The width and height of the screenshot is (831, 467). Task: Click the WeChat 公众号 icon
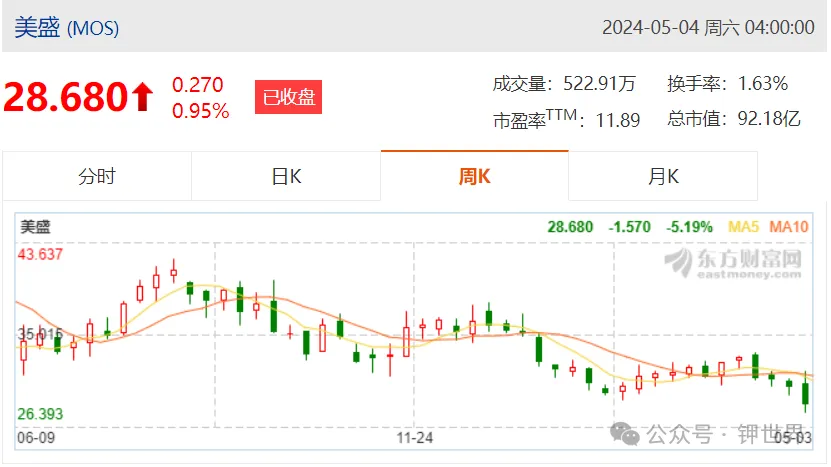point(625,434)
